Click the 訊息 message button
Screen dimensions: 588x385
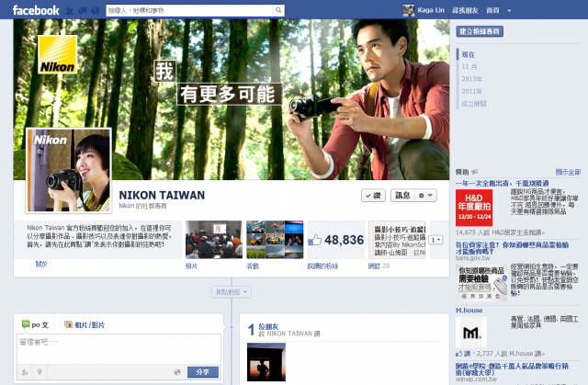pyautogui.click(x=402, y=196)
